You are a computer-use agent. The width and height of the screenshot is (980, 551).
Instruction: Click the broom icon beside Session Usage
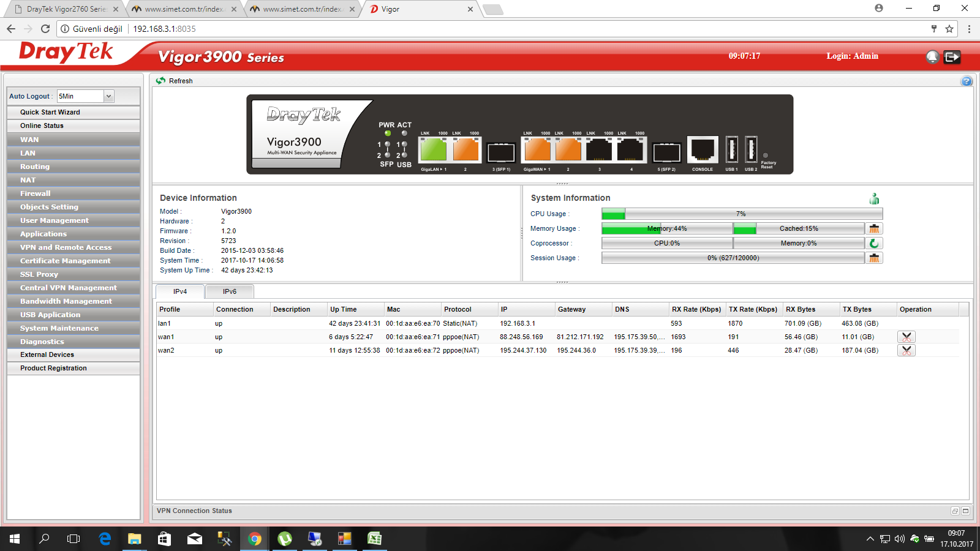874,258
